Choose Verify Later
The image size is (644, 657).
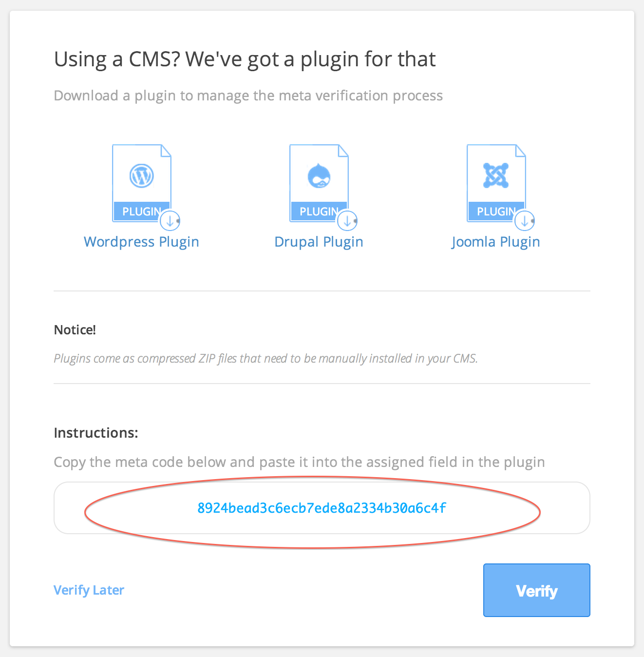pos(89,590)
